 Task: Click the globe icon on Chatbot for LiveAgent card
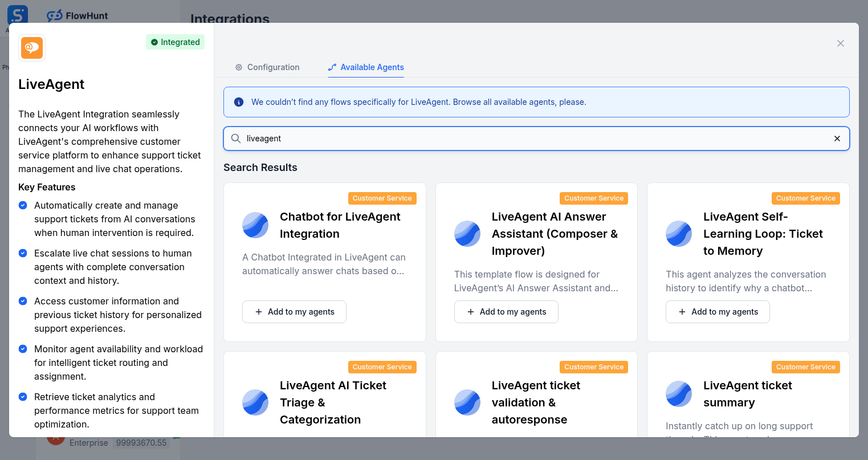point(255,225)
